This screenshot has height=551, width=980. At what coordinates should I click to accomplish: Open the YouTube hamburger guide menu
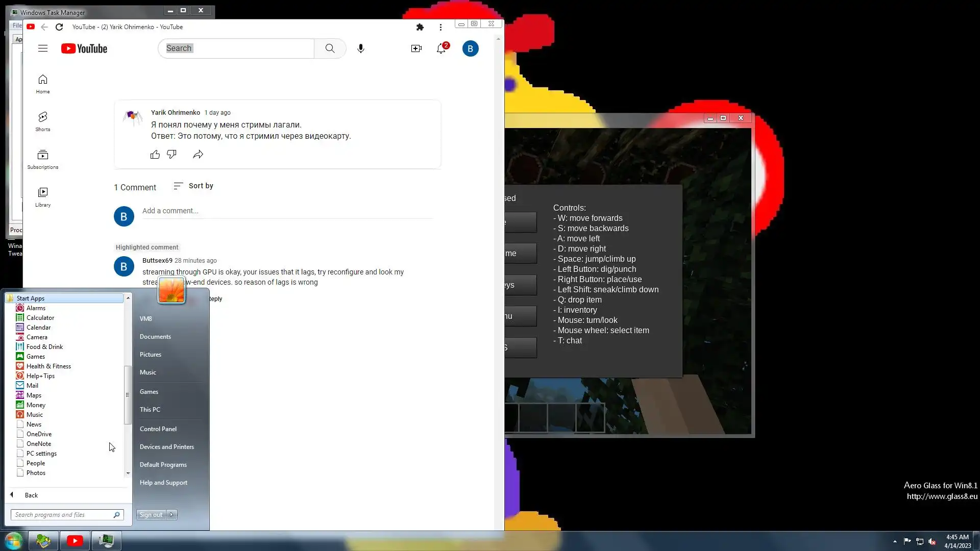[x=43, y=48]
